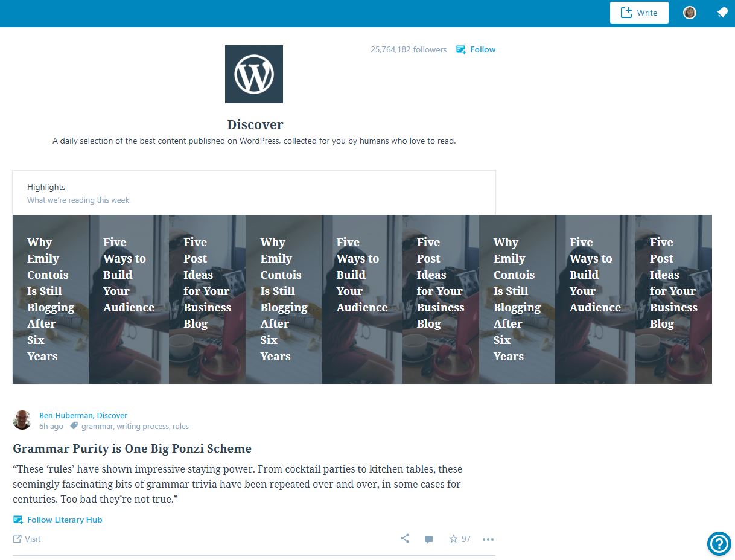The height and width of the screenshot is (560, 735).
Task: Open the Ben Huberman, Discover author link
Action: click(x=83, y=415)
